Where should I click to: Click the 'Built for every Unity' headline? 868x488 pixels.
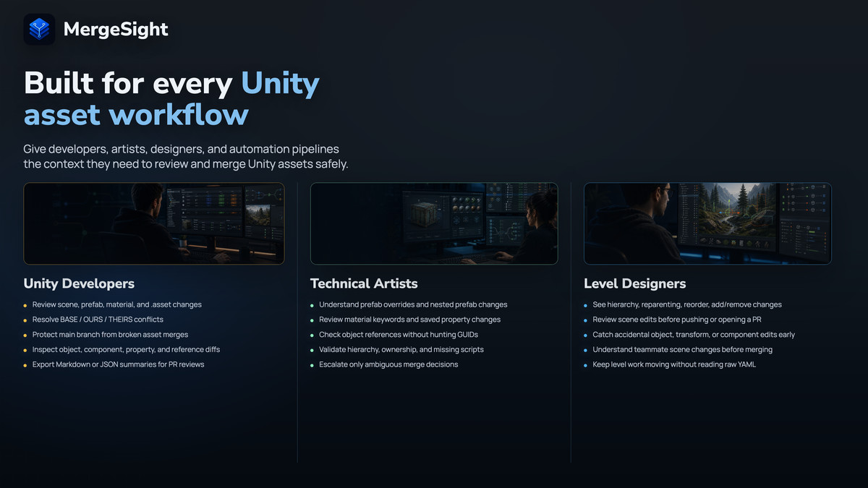pyautogui.click(x=171, y=83)
